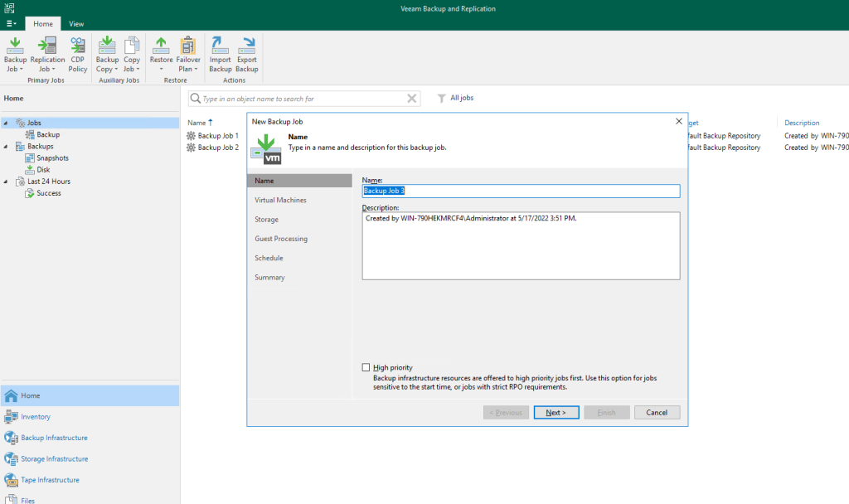Collapse the Jobs tree node

6,123
